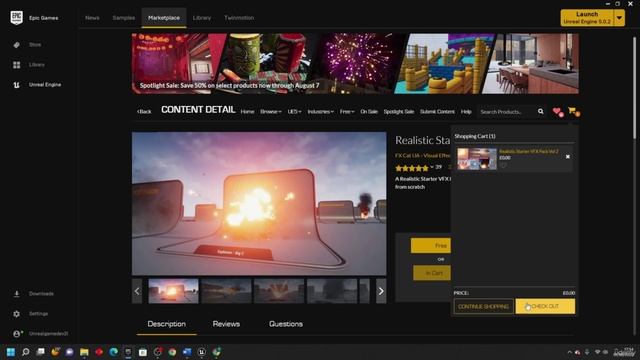The image size is (640, 360).
Task: Expand the Launch engine version dropdown
Action: pyautogui.click(x=619, y=18)
